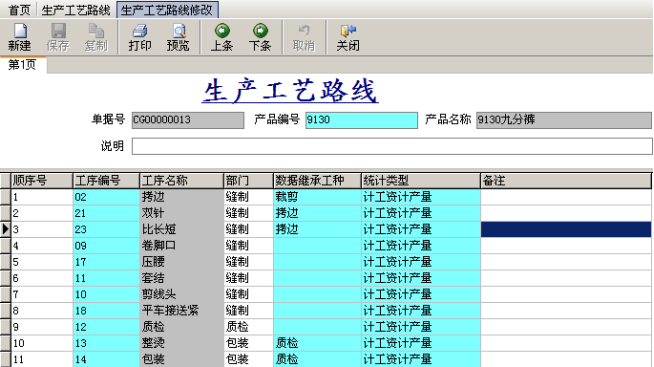Image resolution: width=654 pixels, height=367 pixels.
Task: Click 工序编号 cell '11'
Action: click(106, 278)
